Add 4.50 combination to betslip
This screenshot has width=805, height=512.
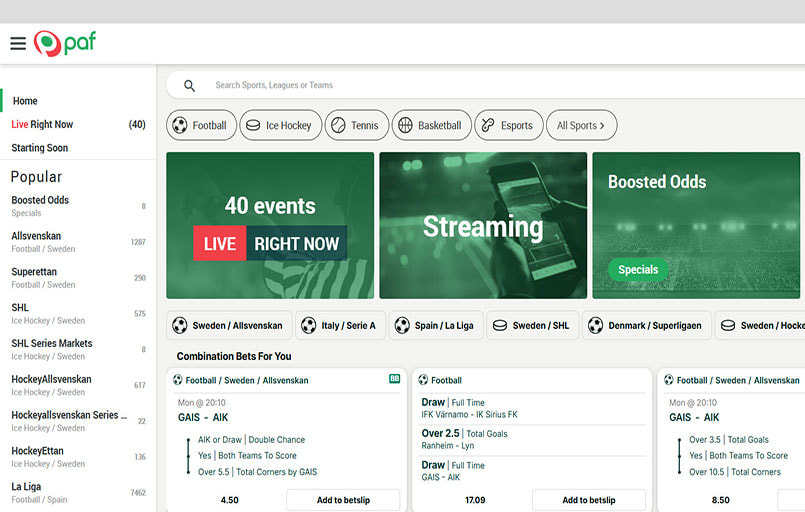(x=343, y=500)
